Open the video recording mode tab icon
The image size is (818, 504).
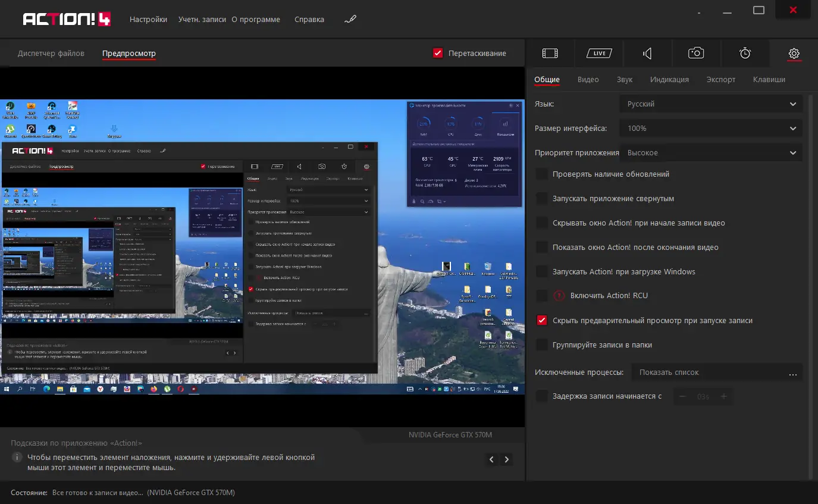[x=550, y=54]
